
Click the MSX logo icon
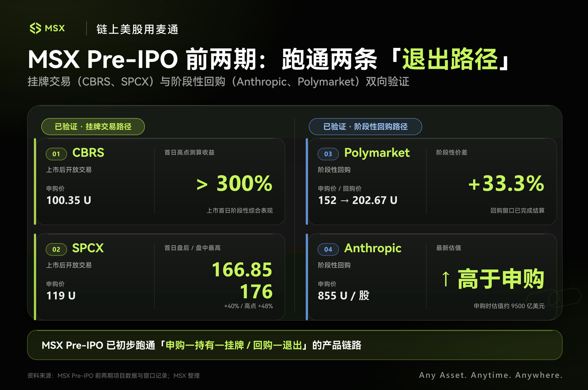click(35, 28)
